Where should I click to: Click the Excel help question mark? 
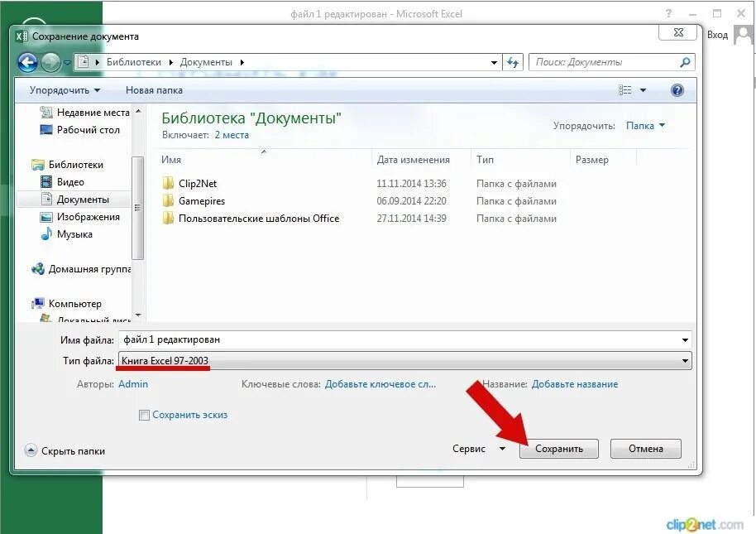668,13
